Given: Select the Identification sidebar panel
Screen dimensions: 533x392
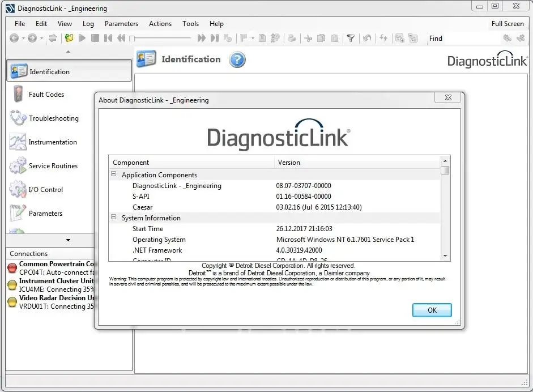Looking at the screenshot, I should point(69,71).
